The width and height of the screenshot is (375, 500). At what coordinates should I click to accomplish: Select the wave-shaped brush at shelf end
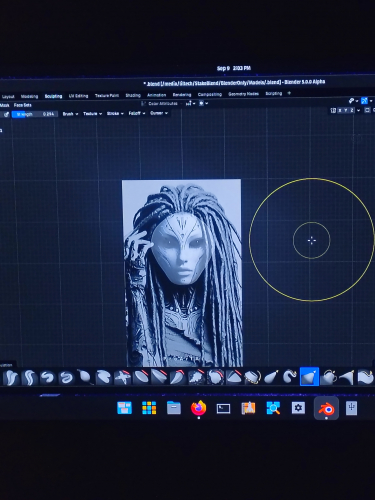[366, 378]
